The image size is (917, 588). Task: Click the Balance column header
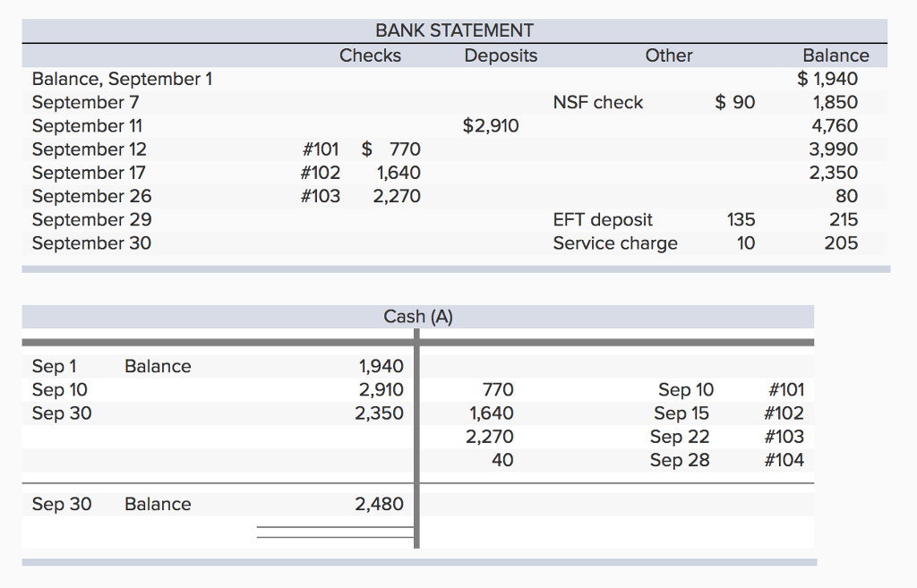[836, 55]
